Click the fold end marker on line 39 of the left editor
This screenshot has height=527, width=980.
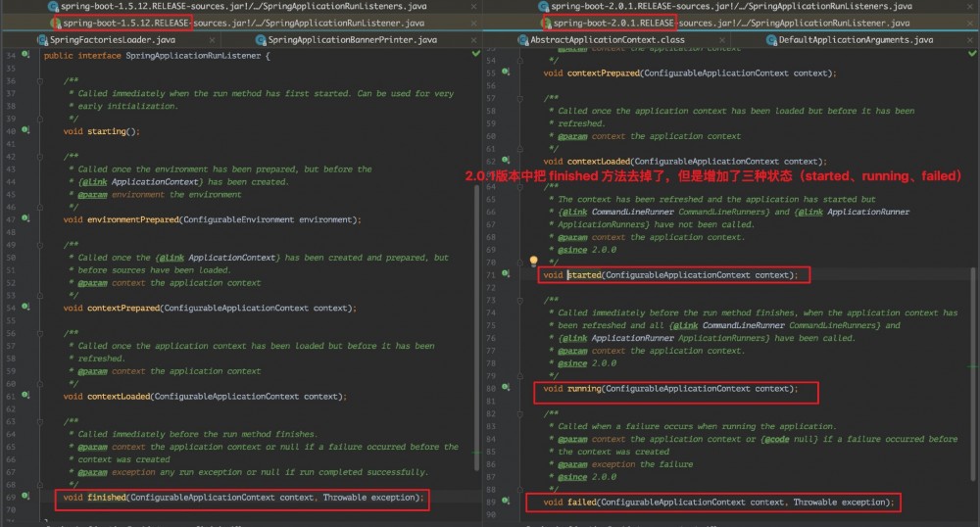pos(40,118)
